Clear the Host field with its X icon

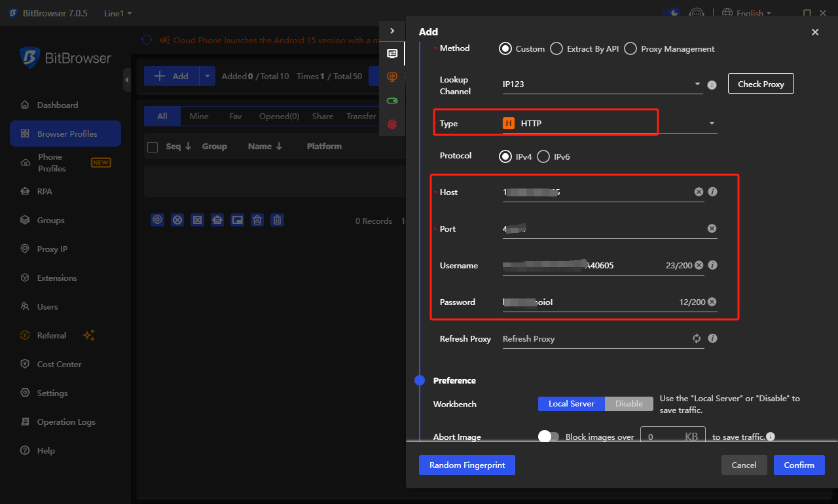(x=699, y=192)
